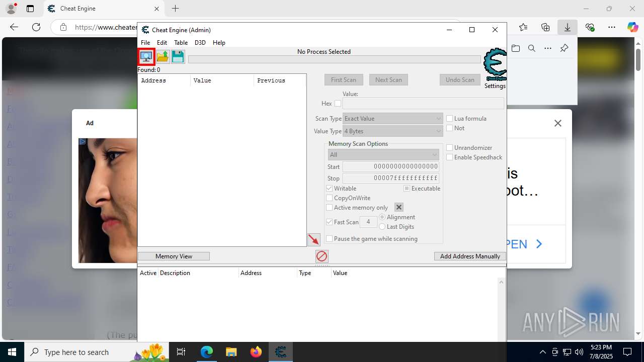Enable the Lua formula checkbox
This screenshot has height=362, width=644.
pos(450,119)
